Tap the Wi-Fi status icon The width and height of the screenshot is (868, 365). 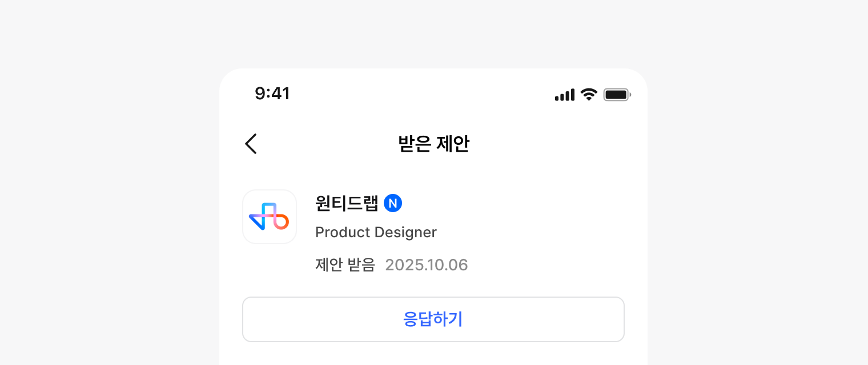click(x=589, y=94)
